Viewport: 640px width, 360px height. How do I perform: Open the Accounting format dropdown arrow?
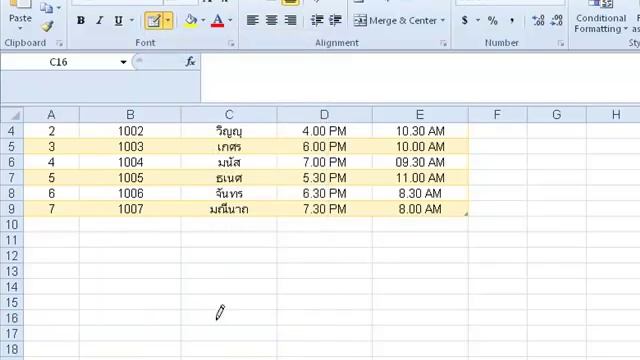(x=478, y=20)
